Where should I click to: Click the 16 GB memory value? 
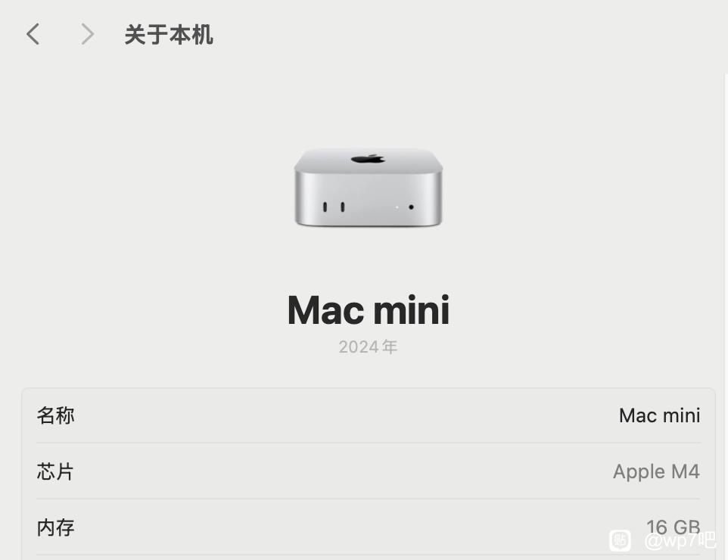coord(674,527)
